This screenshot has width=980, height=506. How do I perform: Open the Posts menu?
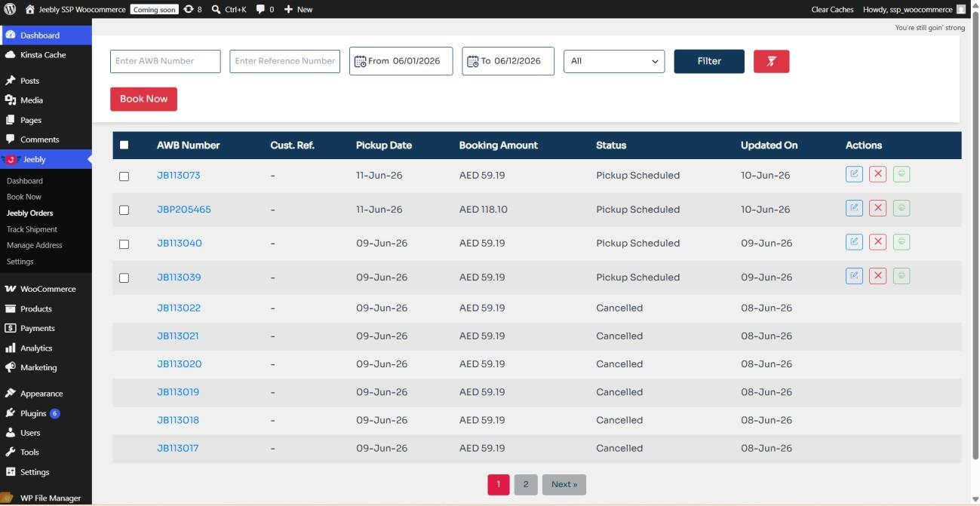coord(46,80)
